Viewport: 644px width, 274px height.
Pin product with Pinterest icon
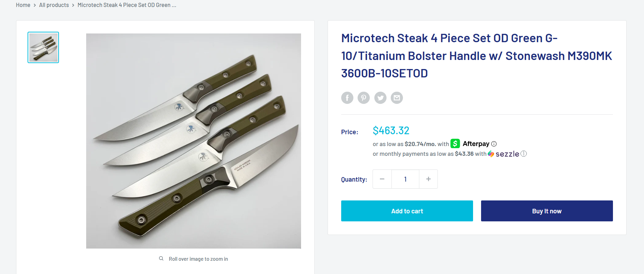(x=364, y=98)
